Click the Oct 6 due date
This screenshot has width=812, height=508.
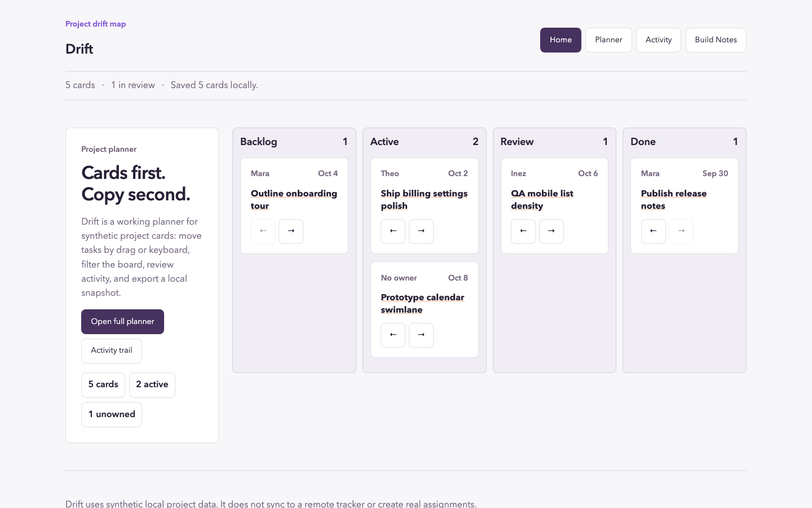pyautogui.click(x=588, y=174)
